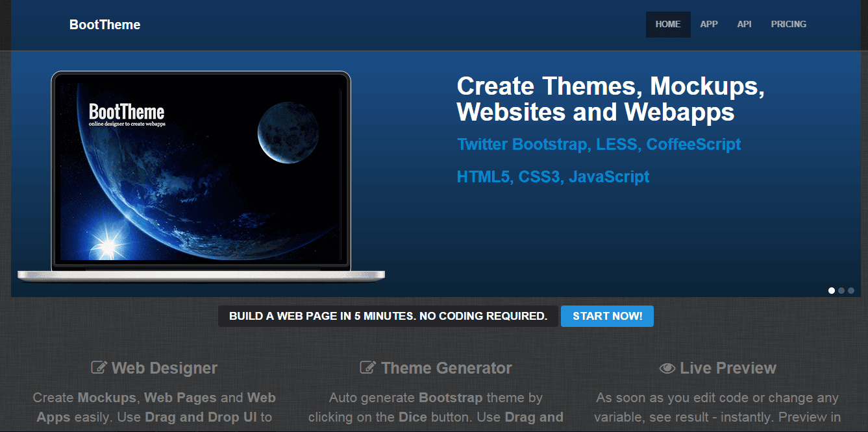Open the API nav item
Image resolution: width=868 pixels, height=432 pixels.
(745, 25)
